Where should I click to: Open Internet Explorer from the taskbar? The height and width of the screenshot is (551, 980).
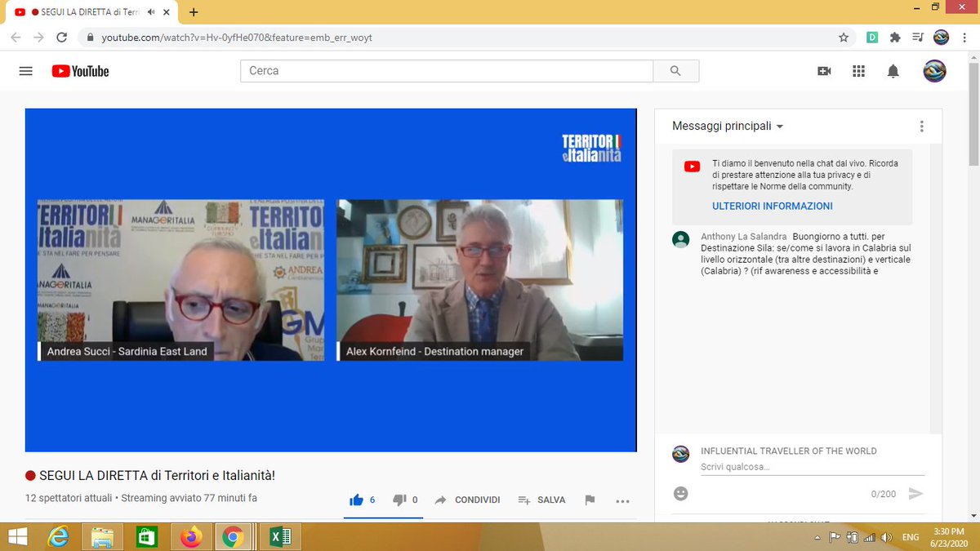(59, 536)
